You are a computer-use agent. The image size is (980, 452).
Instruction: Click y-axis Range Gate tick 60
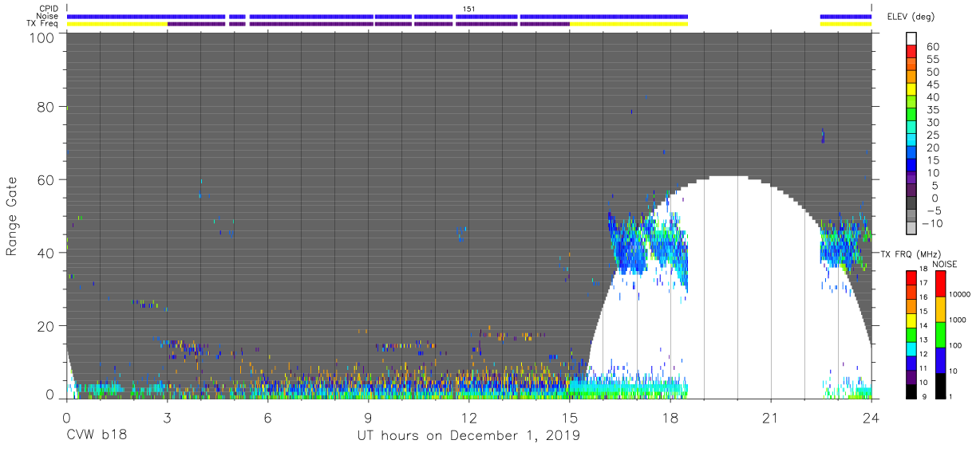(46, 179)
